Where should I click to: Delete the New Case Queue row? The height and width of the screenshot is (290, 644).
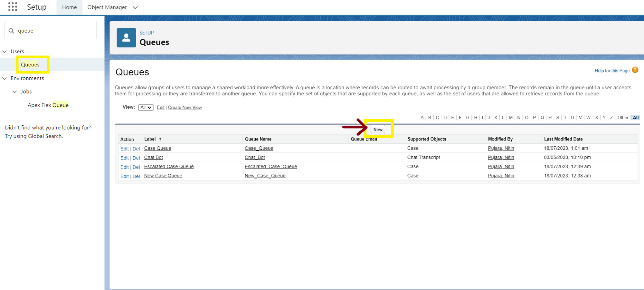[x=136, y=176]
